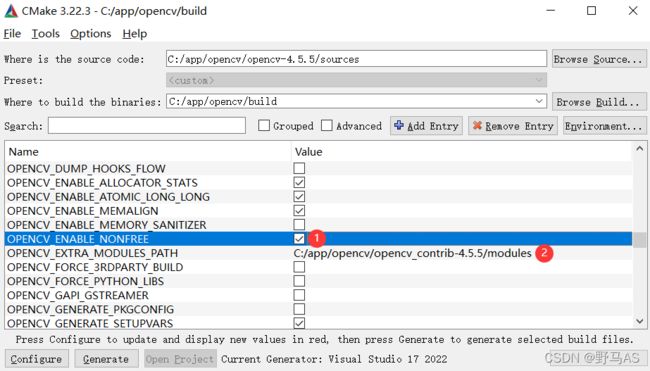The width and height of the screenshot is (650, 371).
Task: Select the OPENCV_GENERATE_PKGCONFIG entry name
Action: [90, 309]
